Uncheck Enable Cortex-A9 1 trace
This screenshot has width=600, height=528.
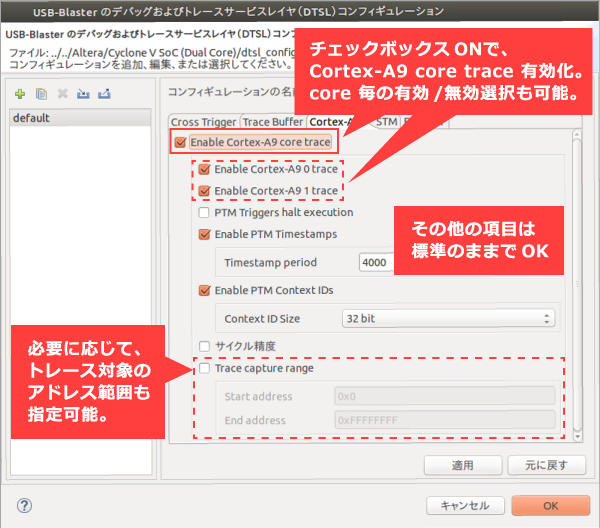pos(205,190)
